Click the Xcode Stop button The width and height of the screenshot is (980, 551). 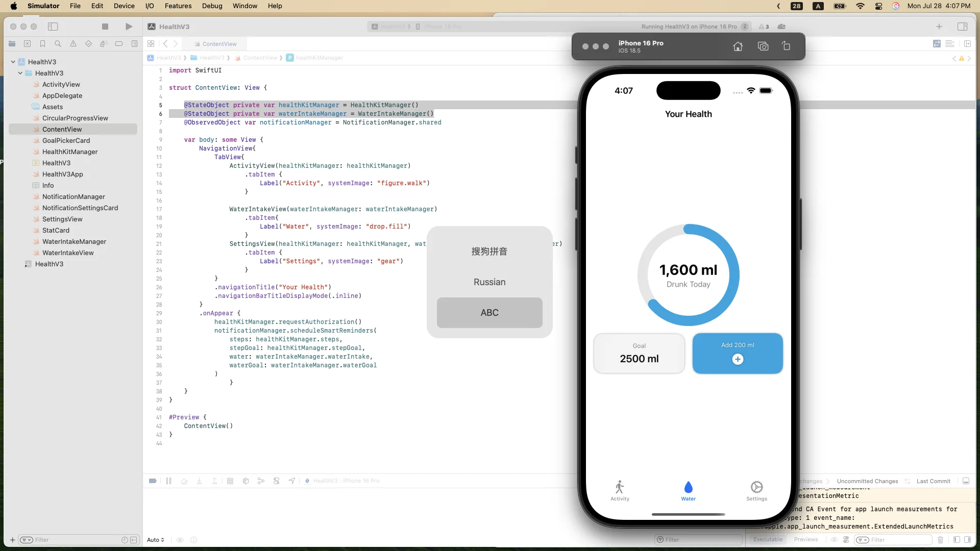tap(105, 27)
